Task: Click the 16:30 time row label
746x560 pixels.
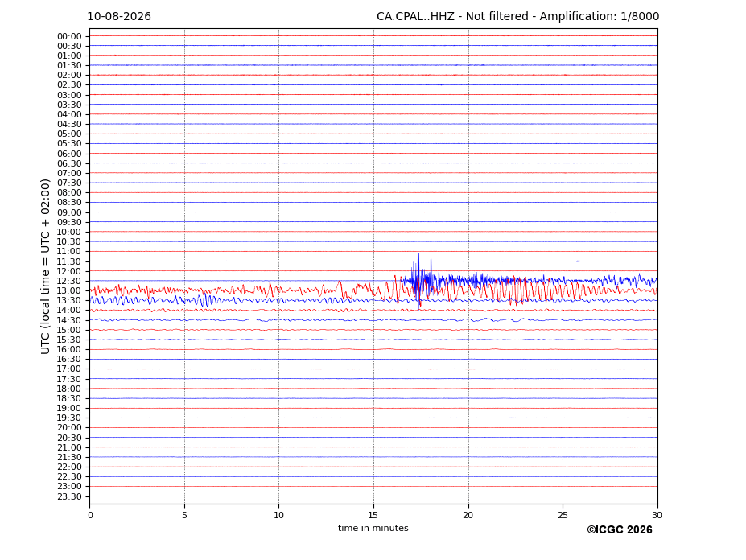Action: (x=69, y=359)
